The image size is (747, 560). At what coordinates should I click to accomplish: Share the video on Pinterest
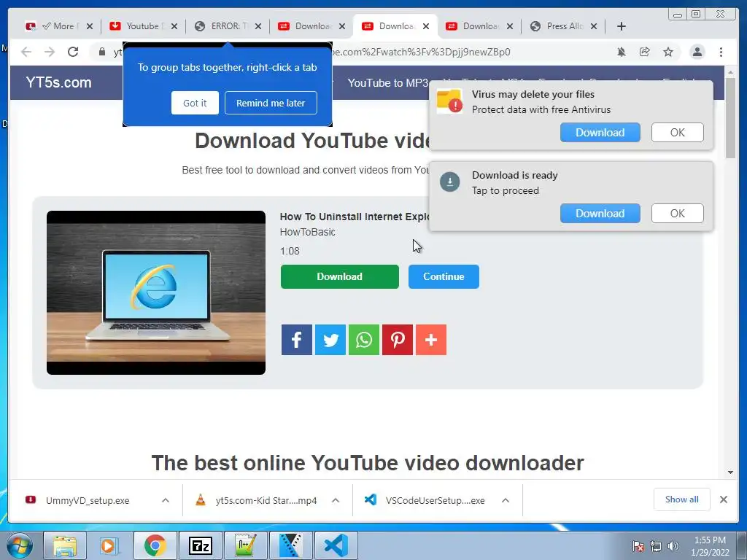398,340
